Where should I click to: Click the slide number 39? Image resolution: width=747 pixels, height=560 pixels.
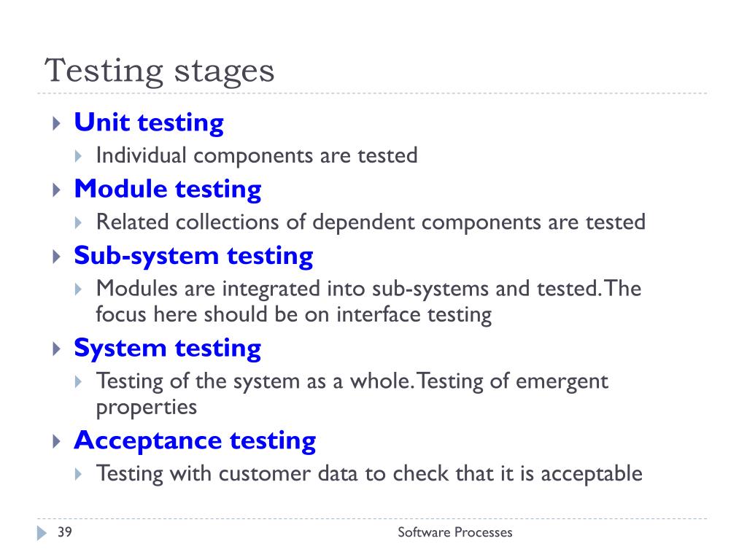pyautogui.click(x=65, y=532)
